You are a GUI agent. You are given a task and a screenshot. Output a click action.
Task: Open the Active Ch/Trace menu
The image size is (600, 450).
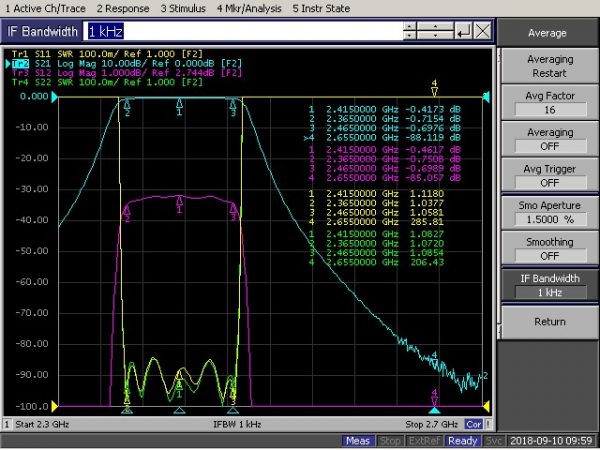pos(43,8)
